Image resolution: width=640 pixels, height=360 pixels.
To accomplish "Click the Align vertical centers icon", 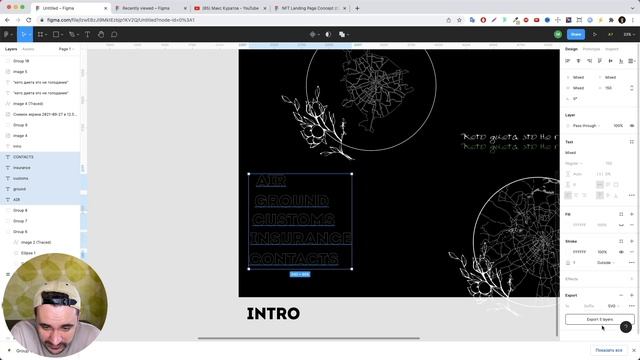I will pos(611,61).
